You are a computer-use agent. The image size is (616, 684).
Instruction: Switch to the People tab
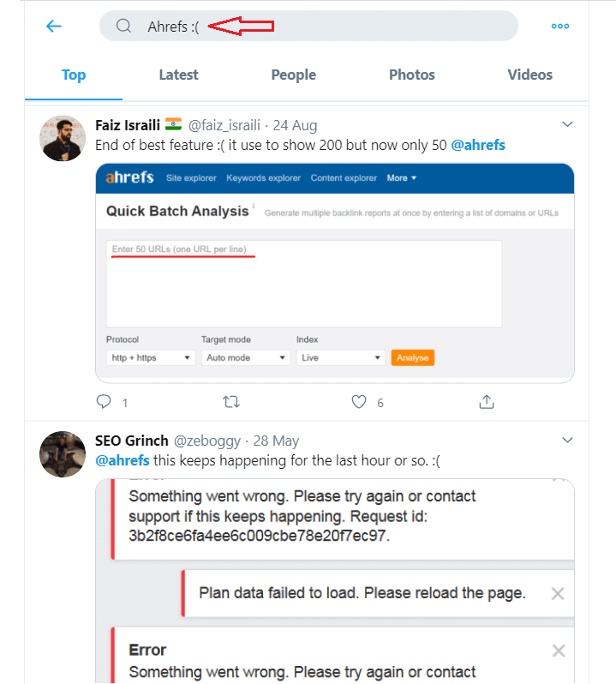(293, 75)
